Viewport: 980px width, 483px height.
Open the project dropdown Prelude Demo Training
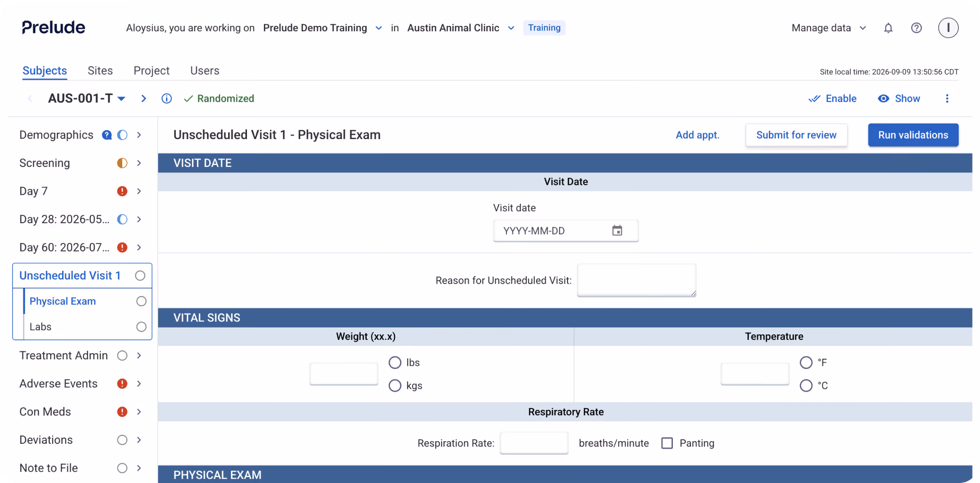323,28
